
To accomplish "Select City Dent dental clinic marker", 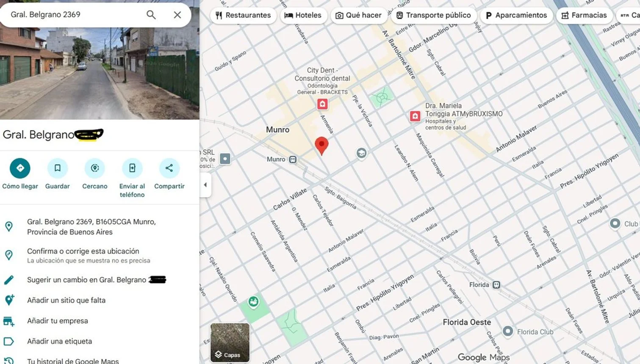I will coord(322,104).
